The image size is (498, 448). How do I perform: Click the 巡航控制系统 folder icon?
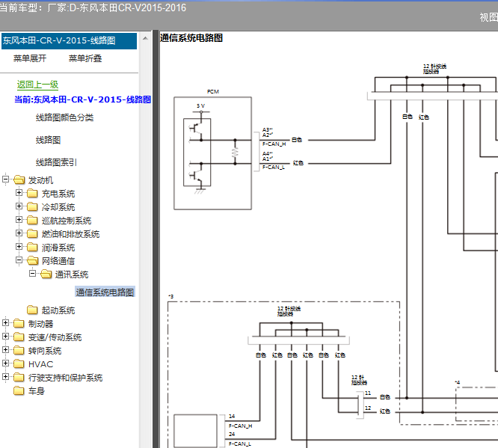(32, 220)
